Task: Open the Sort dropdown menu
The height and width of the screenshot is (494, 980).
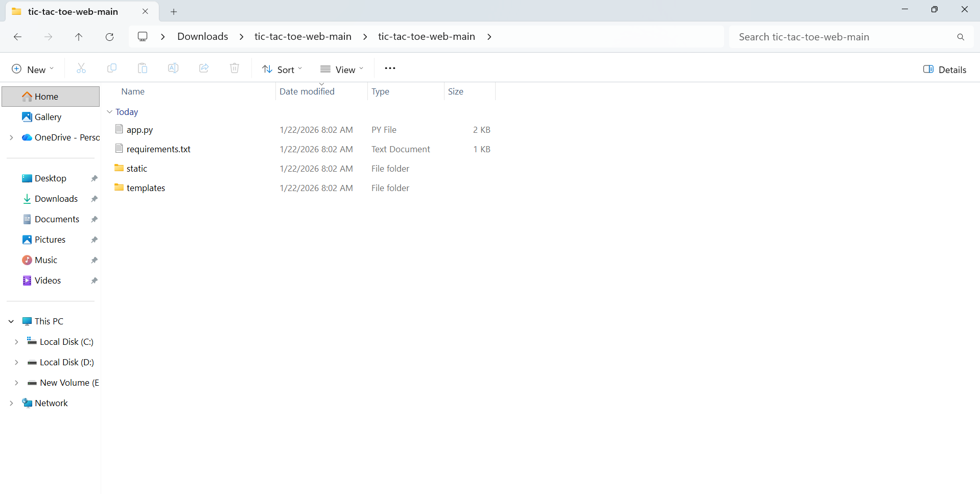Action: 282,69
